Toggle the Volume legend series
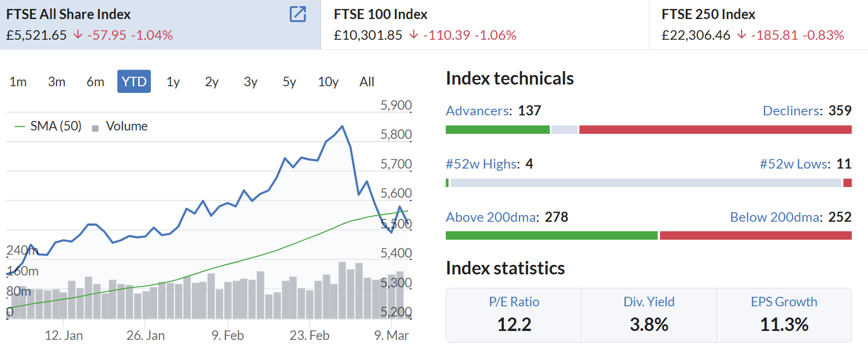868x350 pixels. (x=120, y=126)
